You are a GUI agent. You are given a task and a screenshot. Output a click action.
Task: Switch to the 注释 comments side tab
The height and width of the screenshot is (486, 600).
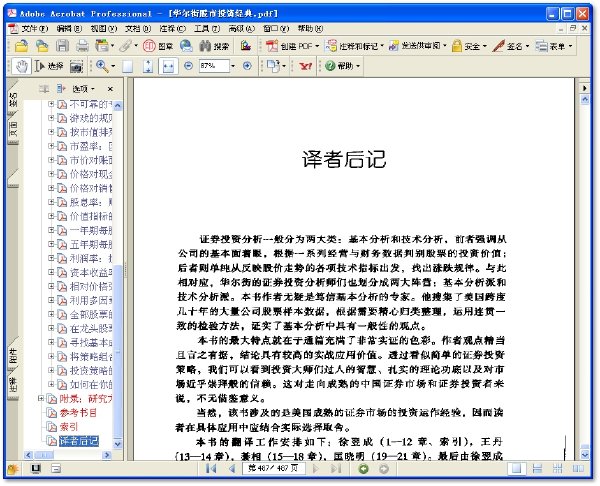coord(13,385)
